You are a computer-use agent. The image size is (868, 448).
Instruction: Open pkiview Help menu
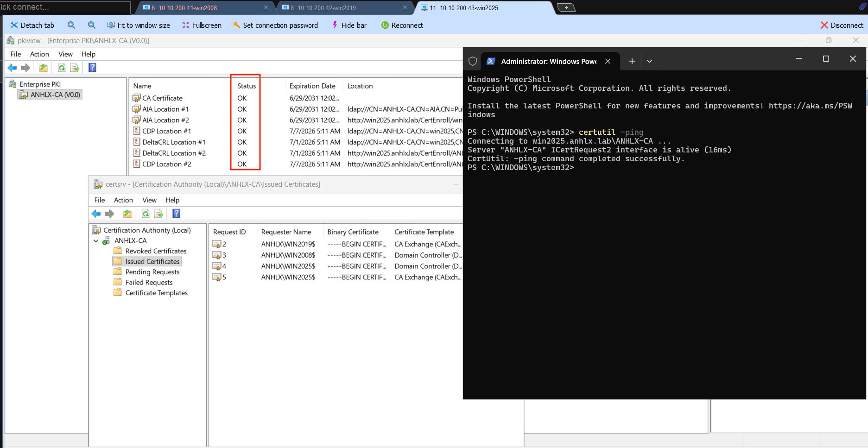tap(88, 54)
